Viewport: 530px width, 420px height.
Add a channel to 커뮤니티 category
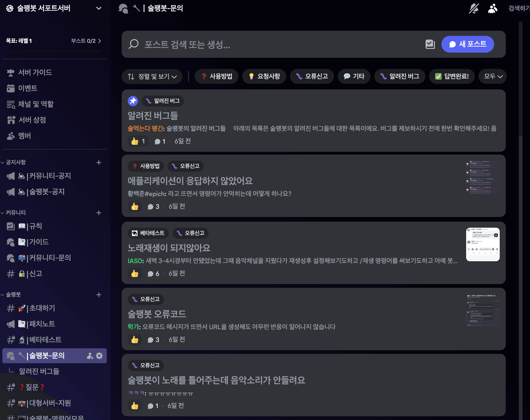[x=99, y=213]
